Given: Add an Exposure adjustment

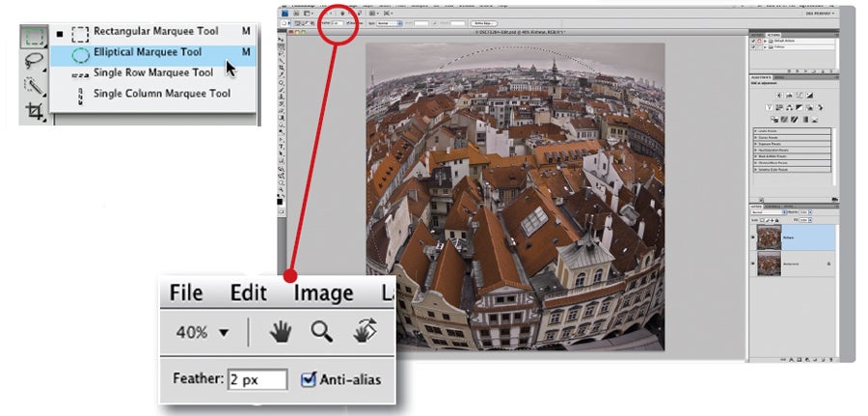Looking at the screenshot, I should 809,96.
